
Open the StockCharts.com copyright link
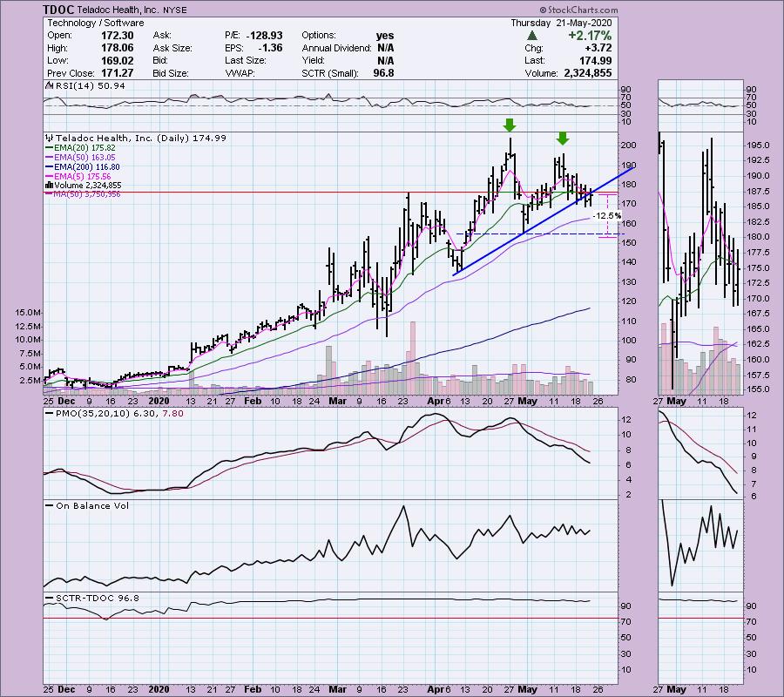(579, 10)
